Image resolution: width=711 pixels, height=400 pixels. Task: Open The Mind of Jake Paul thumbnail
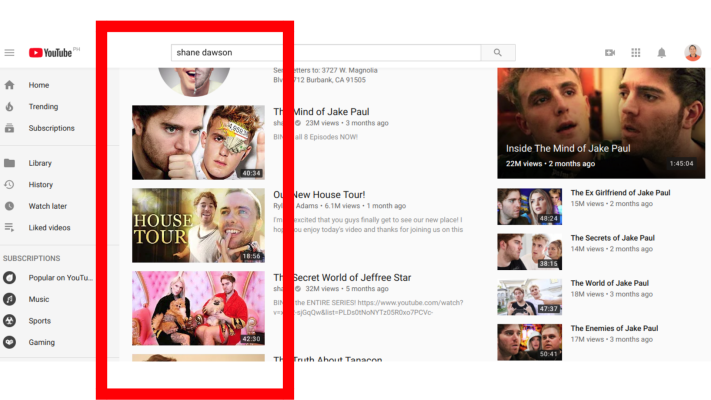tap(198, 142)
